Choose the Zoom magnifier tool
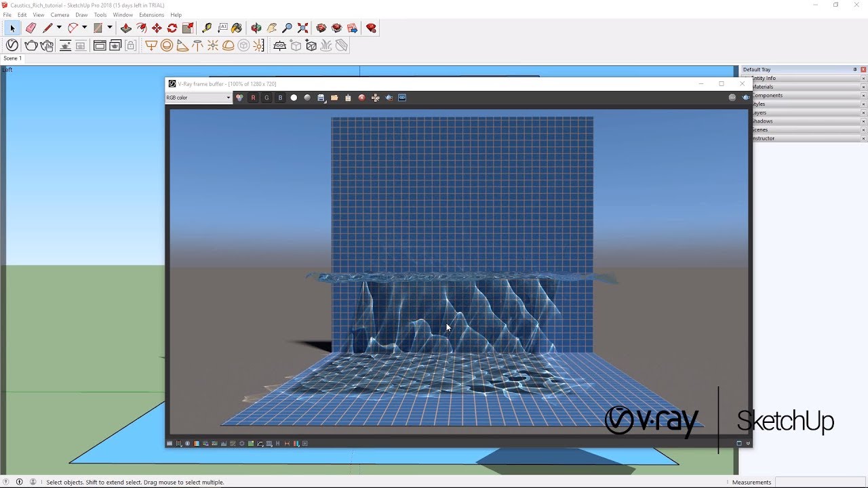 pyautogui.click(x=287, y=28)
